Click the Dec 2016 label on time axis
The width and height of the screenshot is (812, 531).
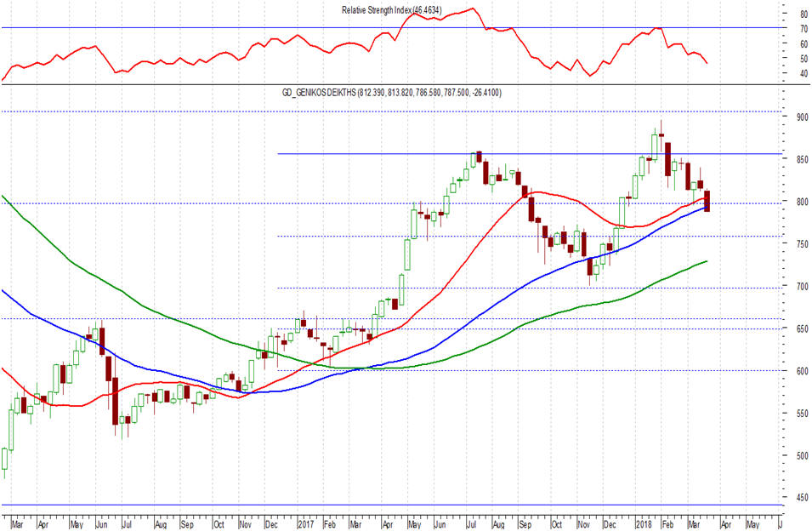271,524
